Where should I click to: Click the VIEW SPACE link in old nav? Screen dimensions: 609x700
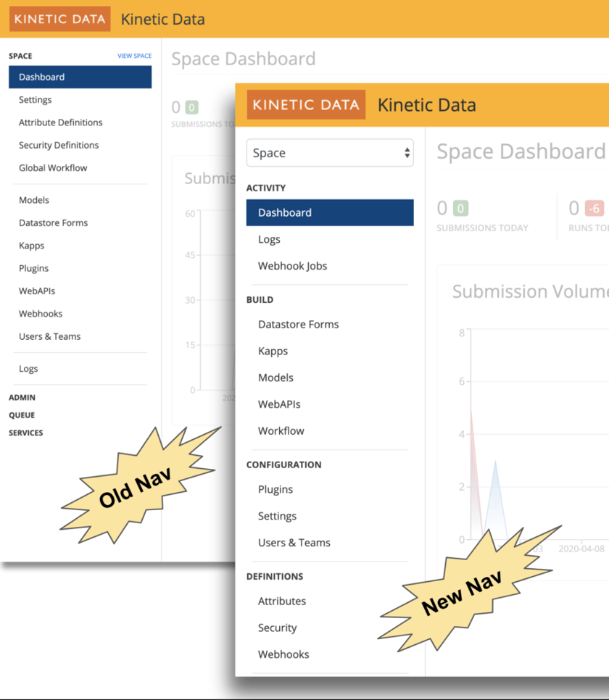coord(135,56)
